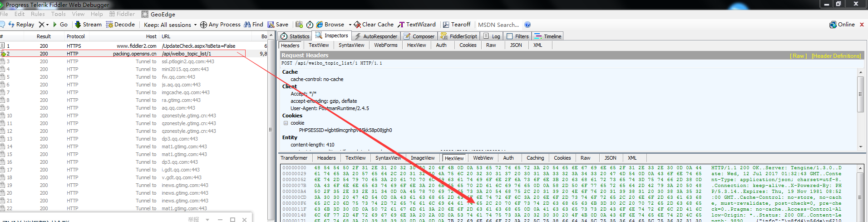Viewport: 868px width, 222px height.
Task: Open the Rules menu
Action: click(38, 14)
